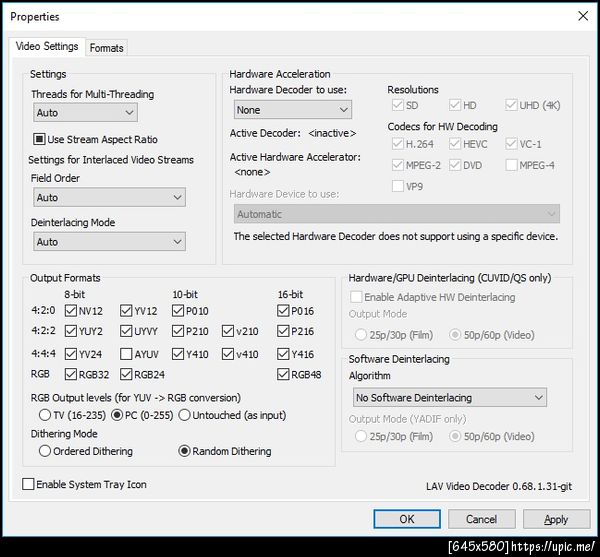This screenshot has width=600, height=557.
Task: Open the Threads for Multi-Threading dropdown
Action: tap(85, 112)
